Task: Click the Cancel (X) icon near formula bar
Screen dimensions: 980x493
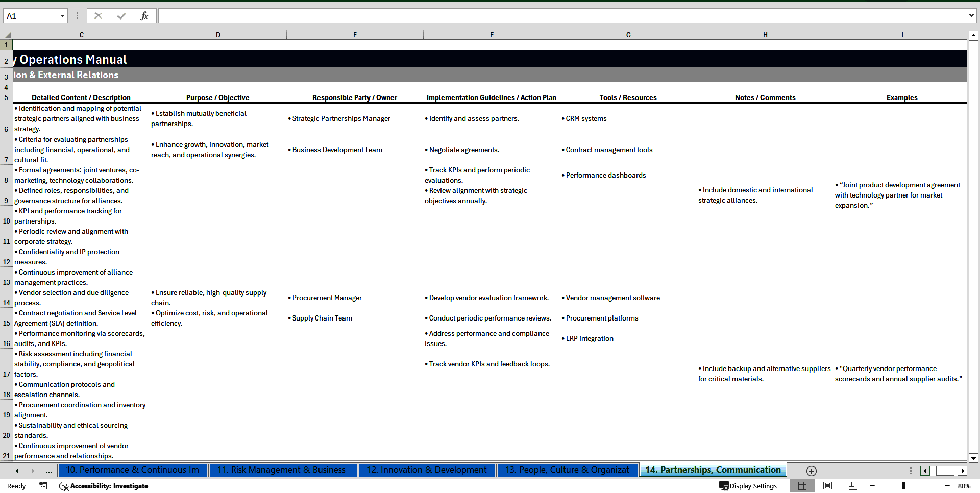Action: [98, 16]
